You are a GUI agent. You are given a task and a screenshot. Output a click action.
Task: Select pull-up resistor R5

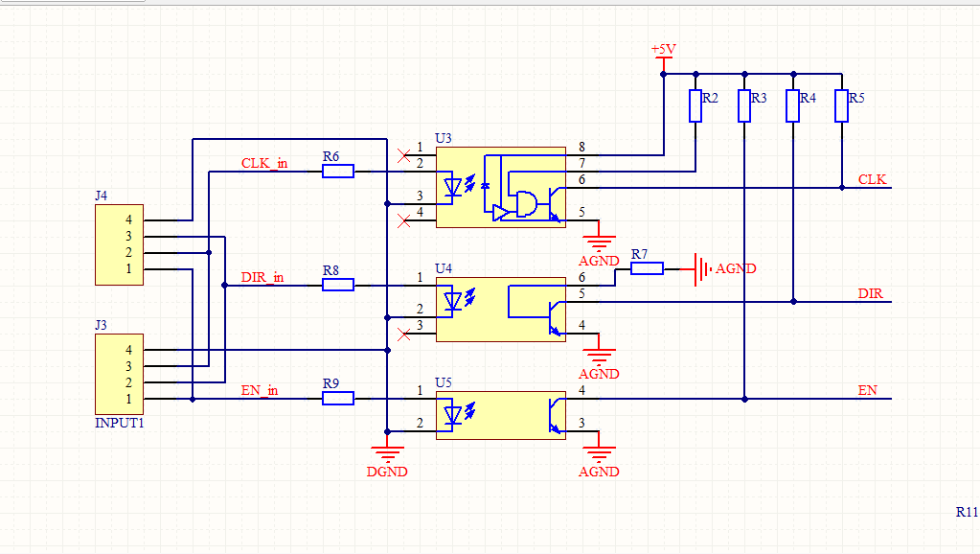pyautogui.click(x=842, y=105)
